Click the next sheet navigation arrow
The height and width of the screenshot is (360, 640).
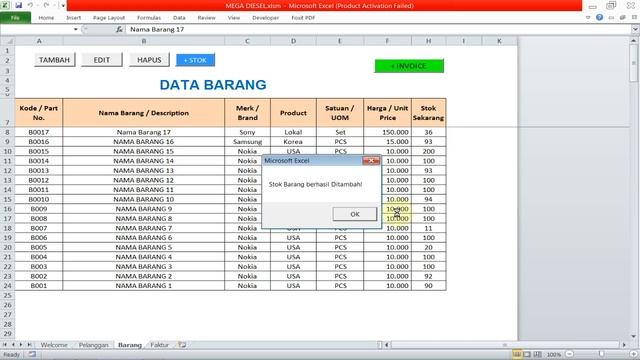[x=21, y=345]
